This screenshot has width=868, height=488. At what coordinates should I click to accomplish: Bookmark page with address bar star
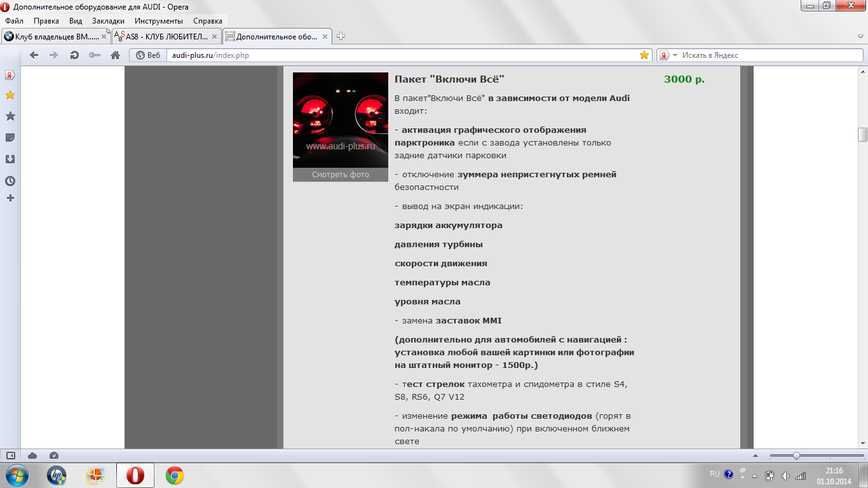[x=644, y=55]
